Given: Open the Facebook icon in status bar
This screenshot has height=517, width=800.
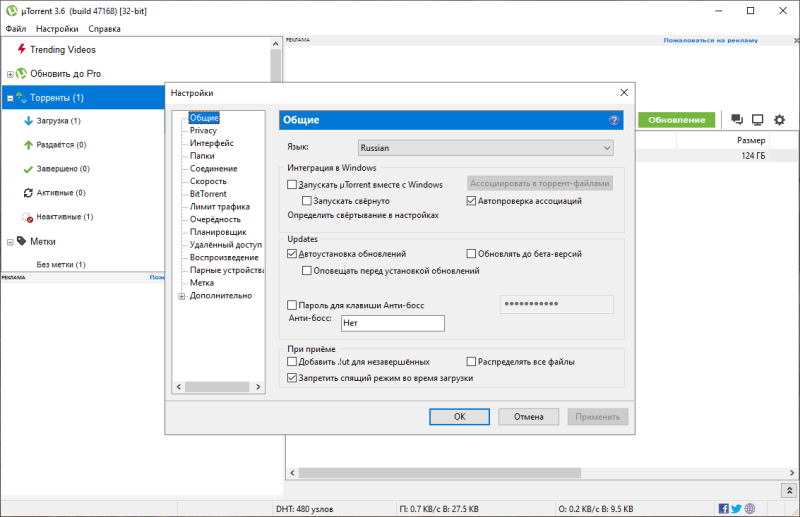Looking at the screenshot, I should (723, 508).
